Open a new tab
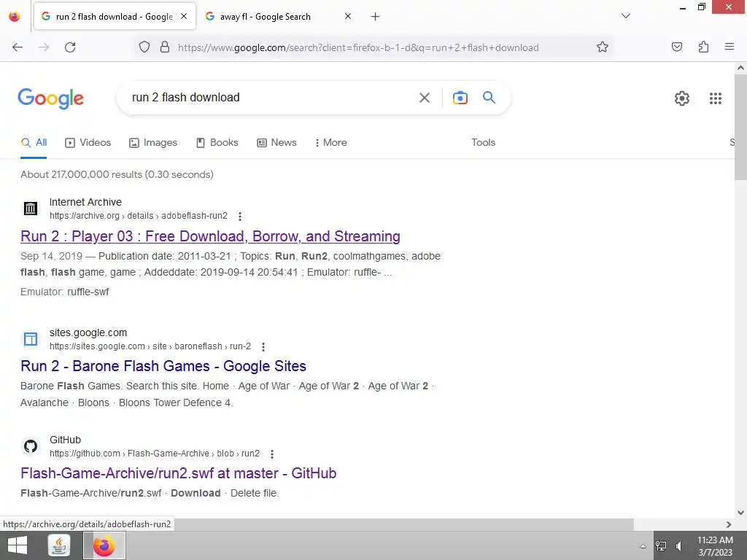This screenshot has height=560, width=747. point(376,17)
